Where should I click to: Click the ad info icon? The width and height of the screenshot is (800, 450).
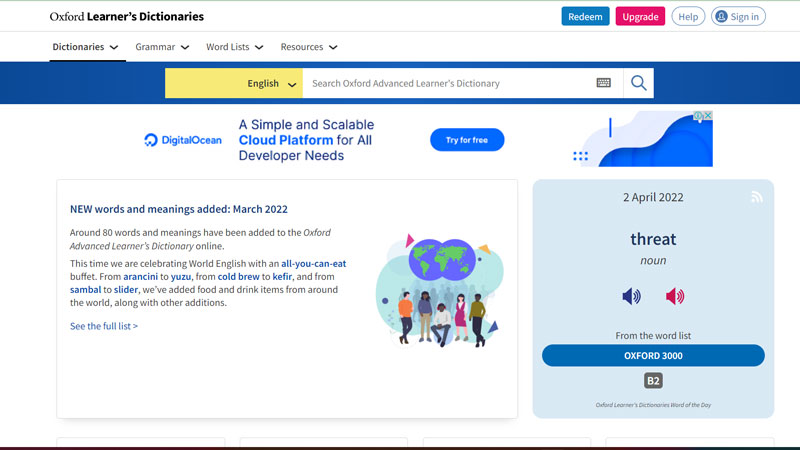(x=698, y=115)
